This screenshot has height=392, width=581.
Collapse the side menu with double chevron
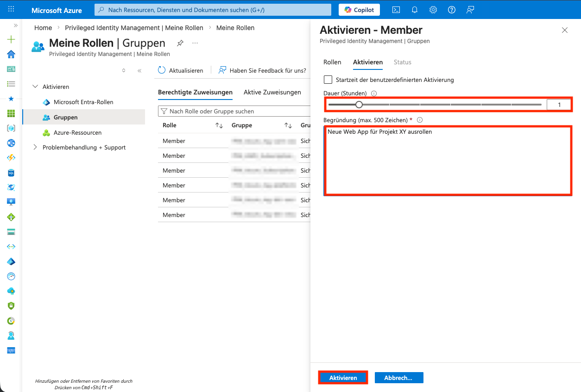139,71
